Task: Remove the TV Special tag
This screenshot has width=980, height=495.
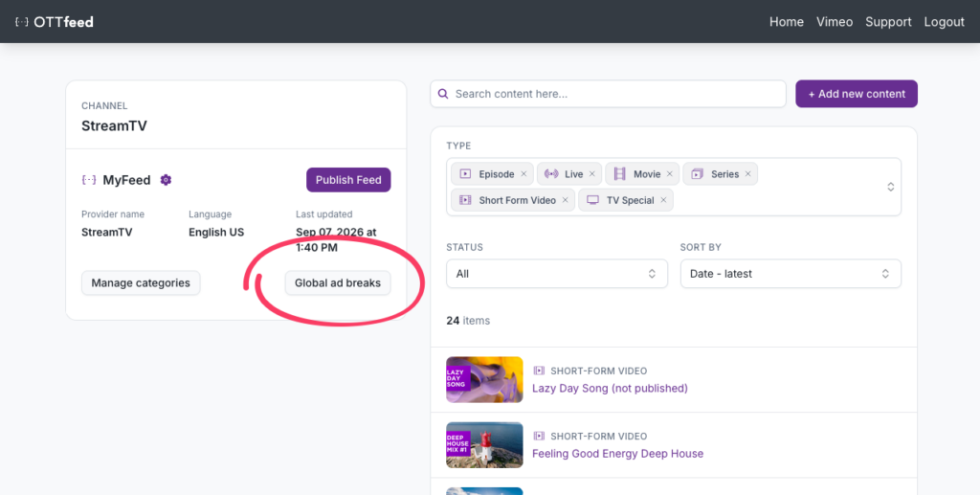Action: tap(663, 201)
